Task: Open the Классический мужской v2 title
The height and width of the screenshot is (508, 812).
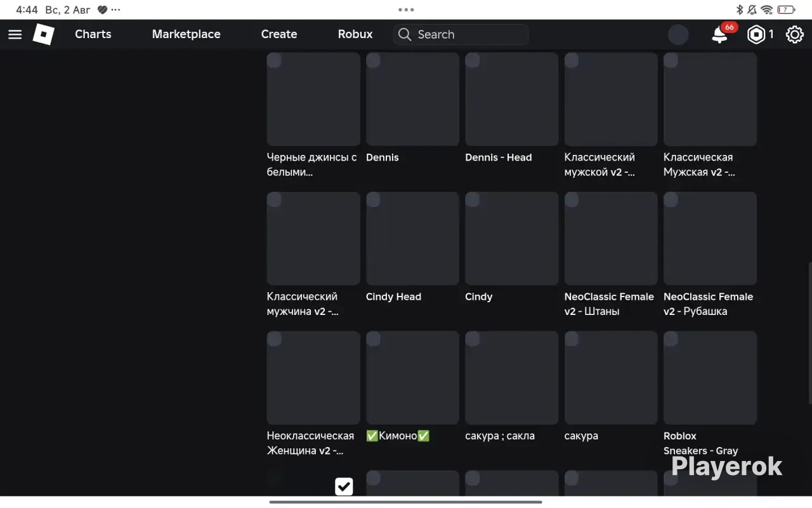Action: click(600, 164)
